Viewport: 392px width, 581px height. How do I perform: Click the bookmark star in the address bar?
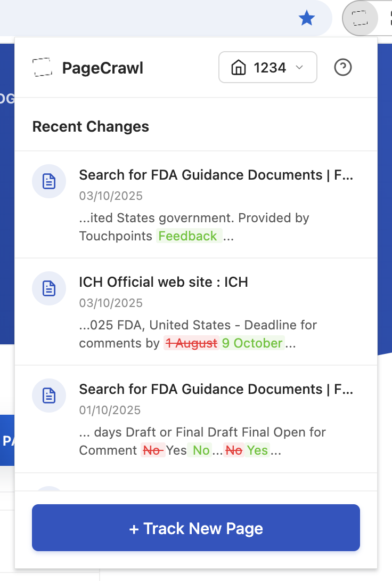(x=307, y=18)
